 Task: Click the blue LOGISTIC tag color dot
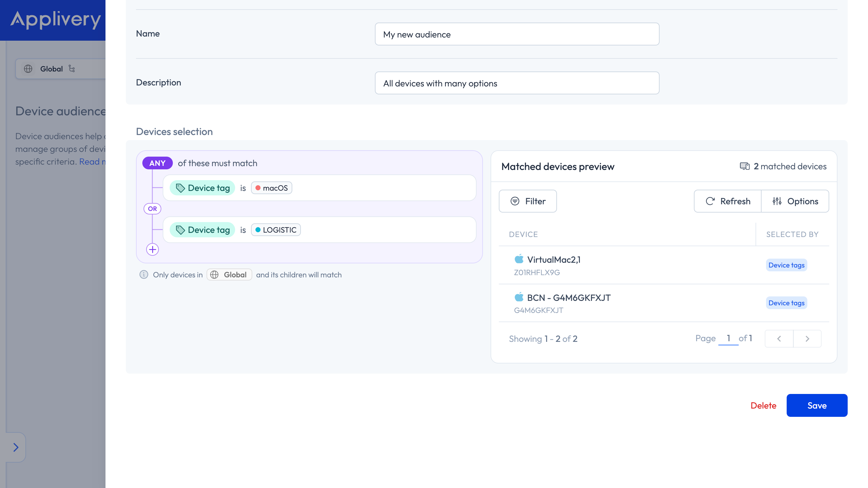[x=258, y=230]
